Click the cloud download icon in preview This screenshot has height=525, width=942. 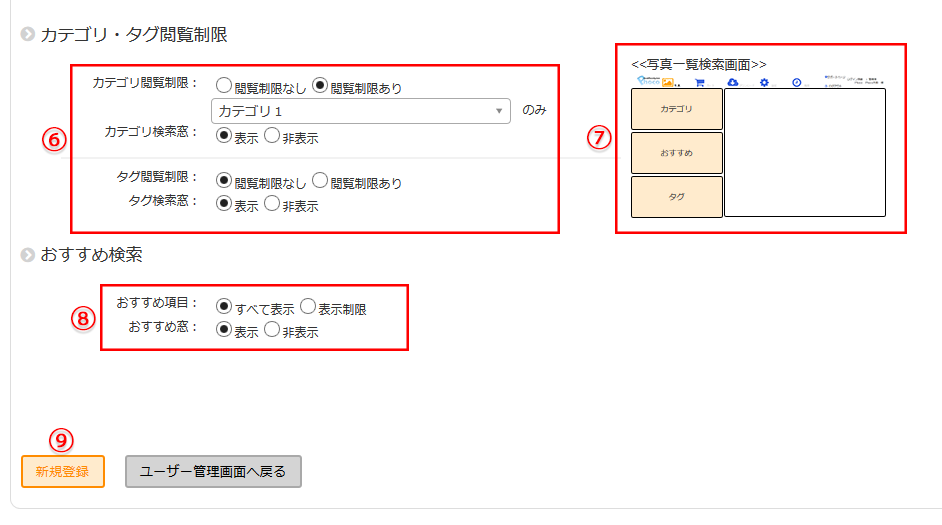point(732,82)
